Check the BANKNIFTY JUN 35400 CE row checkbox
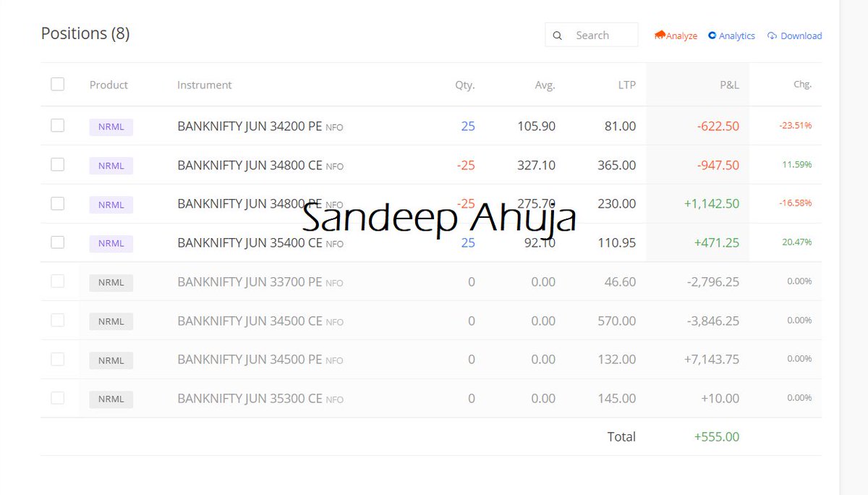 (x=57, y=242)
